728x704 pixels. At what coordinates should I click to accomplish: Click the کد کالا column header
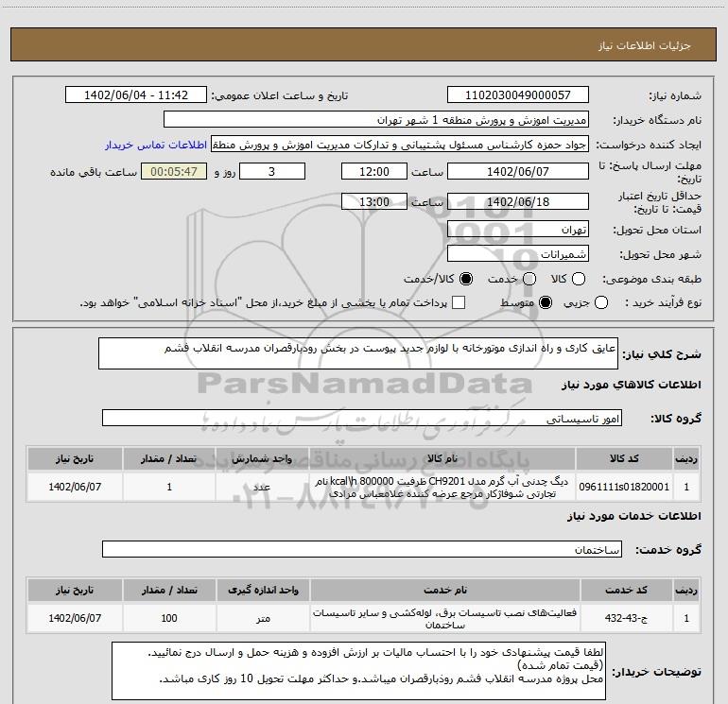click(x=624, y=459)
